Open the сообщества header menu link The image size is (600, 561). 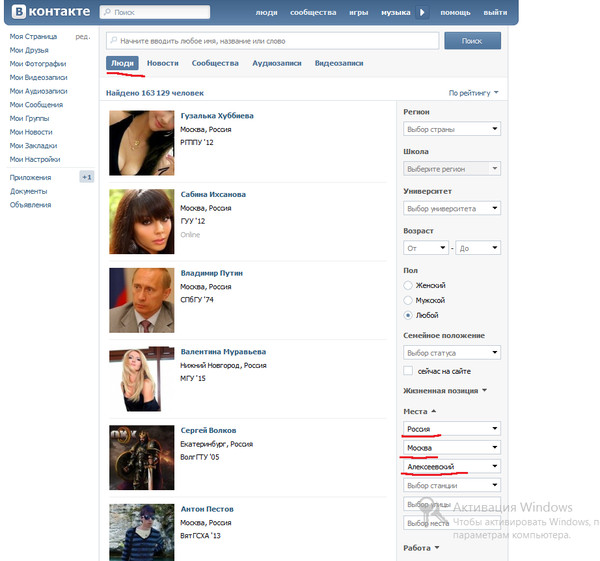tap(313, 13)
